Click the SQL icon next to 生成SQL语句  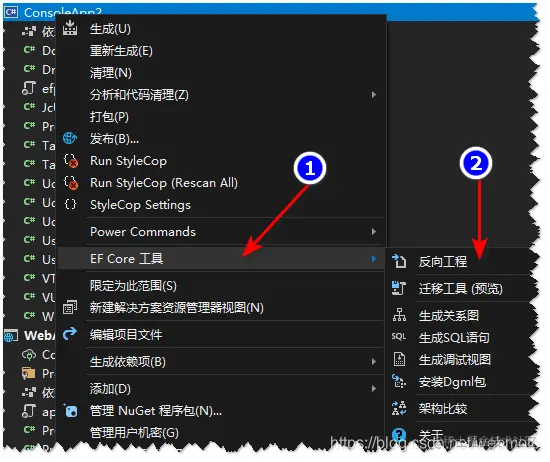click(399, 337)
